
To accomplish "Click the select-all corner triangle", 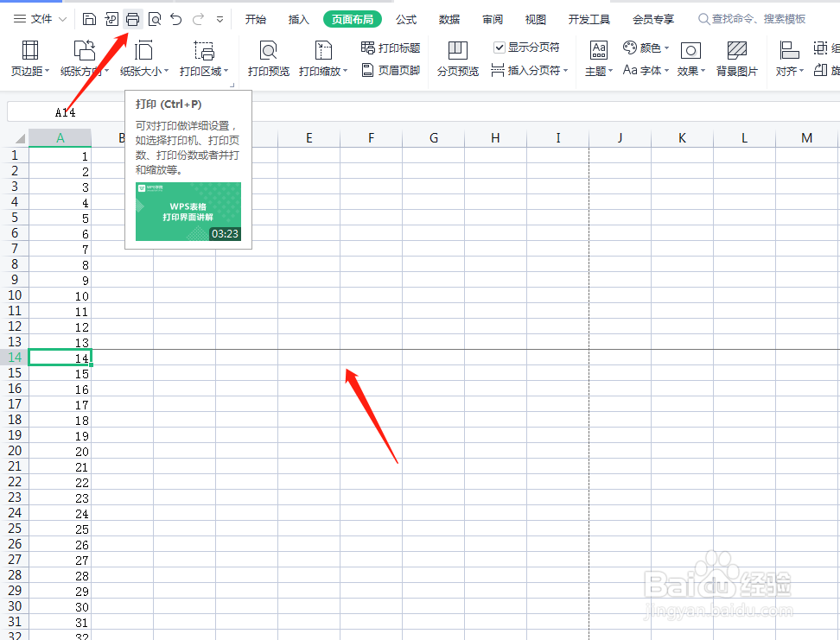I will point(19,139).
